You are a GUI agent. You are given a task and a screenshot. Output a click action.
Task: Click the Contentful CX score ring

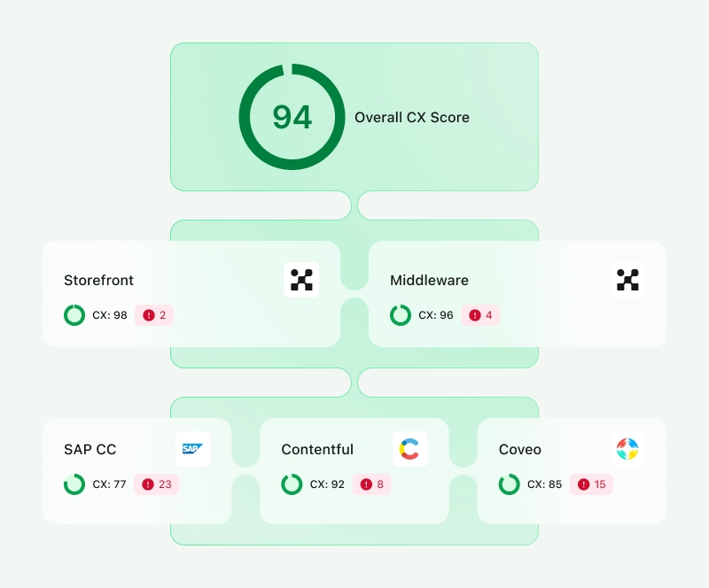click(x=292, y=484)
